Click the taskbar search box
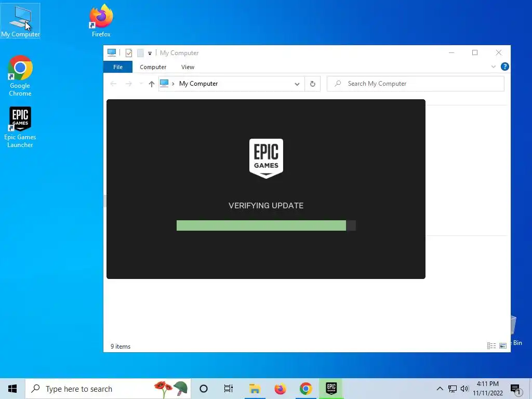The image size is (532, 399). (108, 389)
